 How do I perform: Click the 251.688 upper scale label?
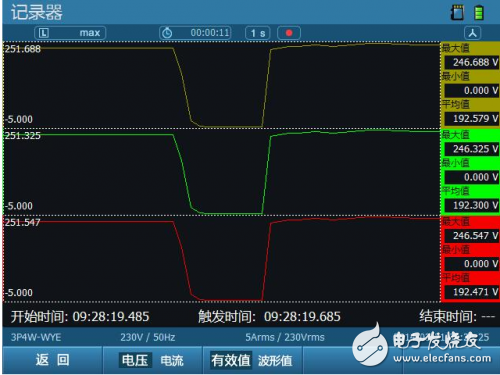click(x=23, y=49)
